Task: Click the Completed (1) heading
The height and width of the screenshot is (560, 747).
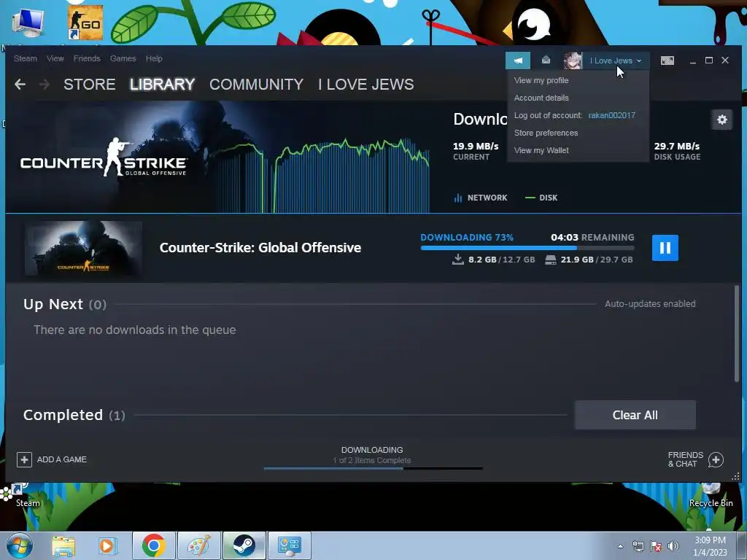Action: click(74, 415)
